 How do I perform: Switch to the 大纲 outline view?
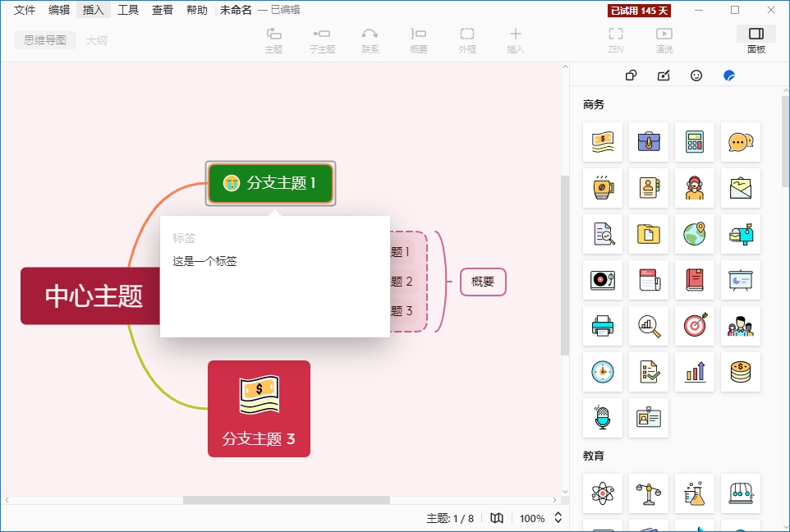[x=97, y=40]
